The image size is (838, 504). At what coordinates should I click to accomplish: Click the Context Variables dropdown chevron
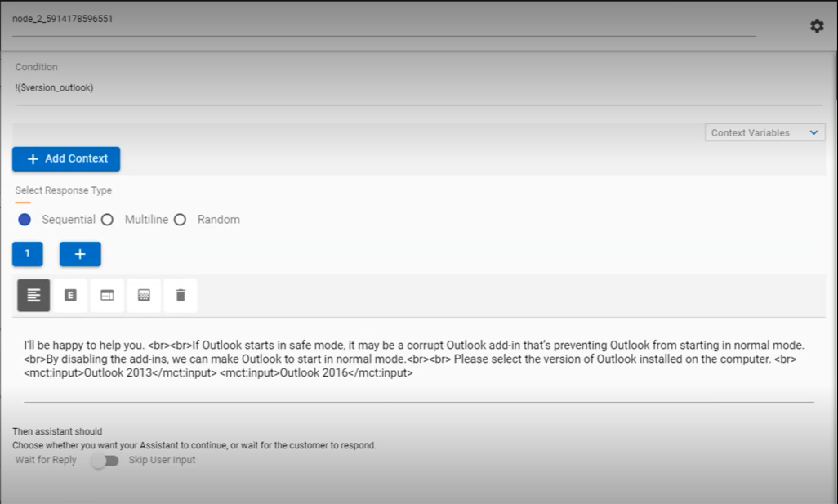[813, 132]
